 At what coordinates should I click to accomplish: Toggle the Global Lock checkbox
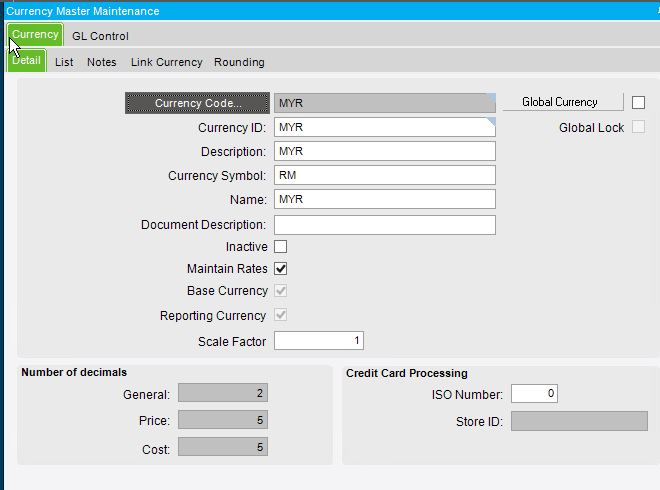pyautogui.click(x=638, y=127)
